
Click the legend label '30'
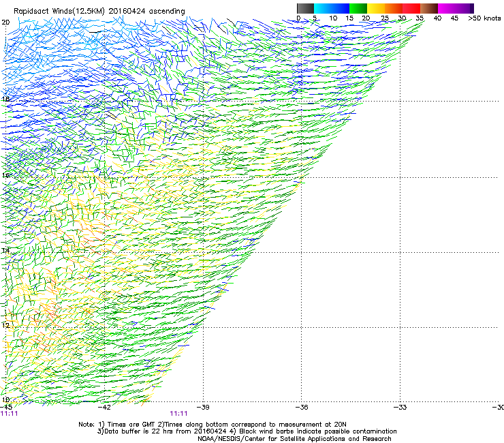pos(402,18)
